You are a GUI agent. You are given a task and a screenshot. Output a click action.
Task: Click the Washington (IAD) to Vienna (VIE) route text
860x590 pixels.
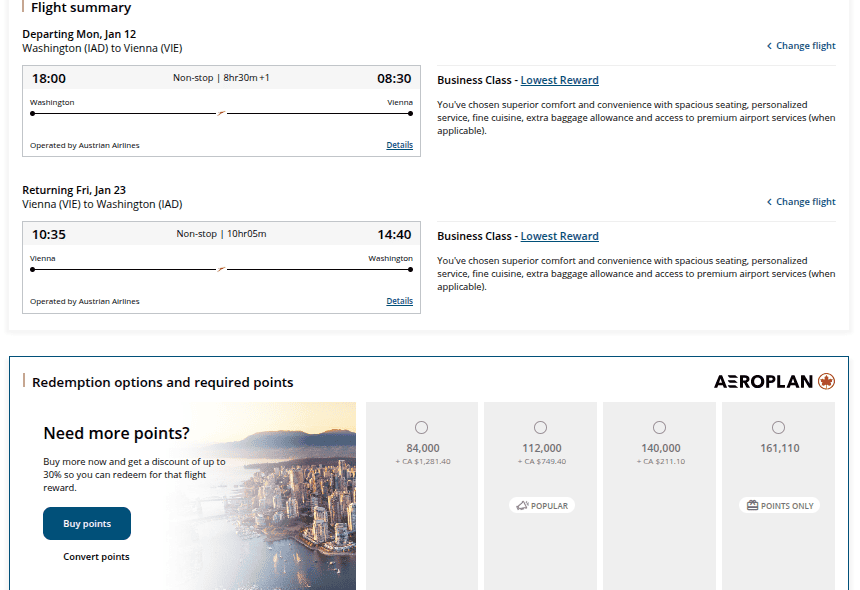(x=102, y=48)
